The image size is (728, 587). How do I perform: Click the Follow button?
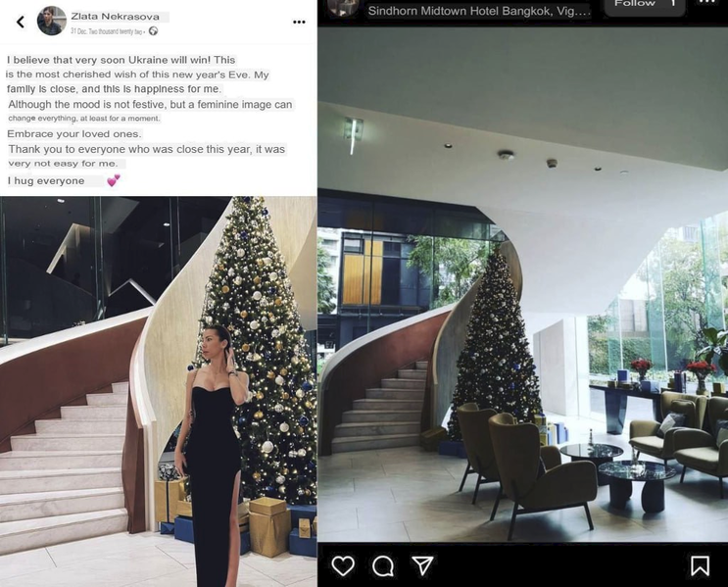point(645,6)
